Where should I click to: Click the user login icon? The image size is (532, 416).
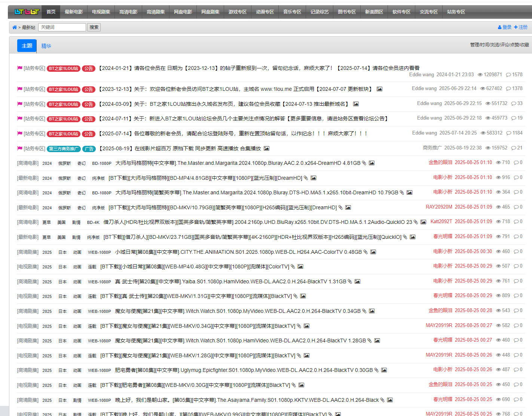point(499,27)
